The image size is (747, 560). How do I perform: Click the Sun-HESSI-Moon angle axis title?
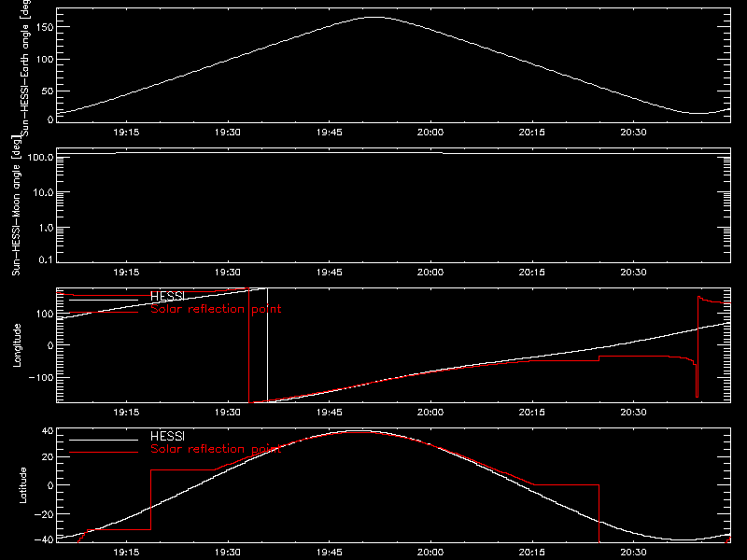(17, 205)
